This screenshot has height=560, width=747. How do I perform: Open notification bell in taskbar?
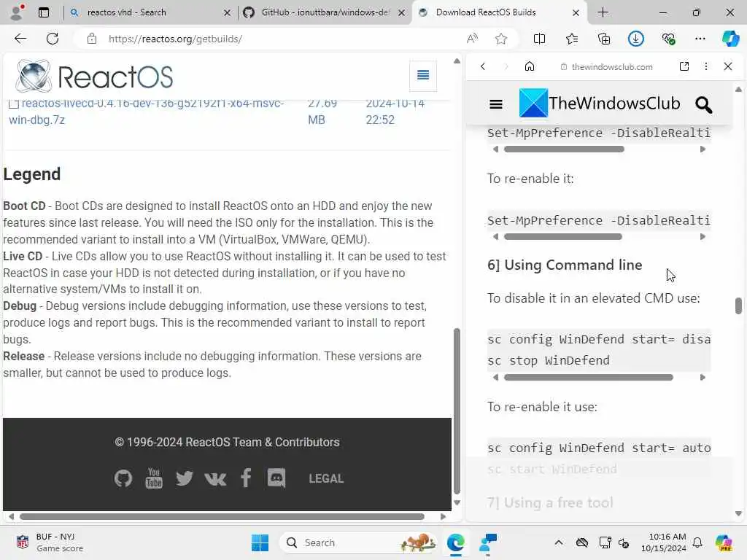697,542
